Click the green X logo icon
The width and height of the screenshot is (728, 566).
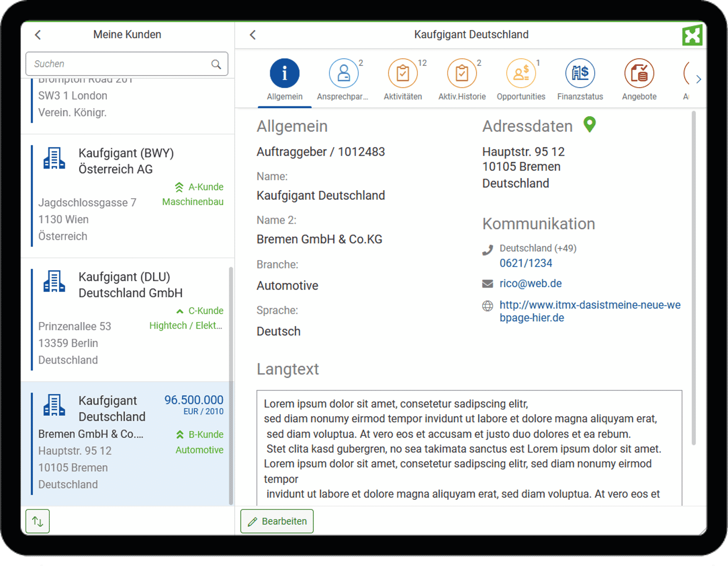click(x=692, y=36)
